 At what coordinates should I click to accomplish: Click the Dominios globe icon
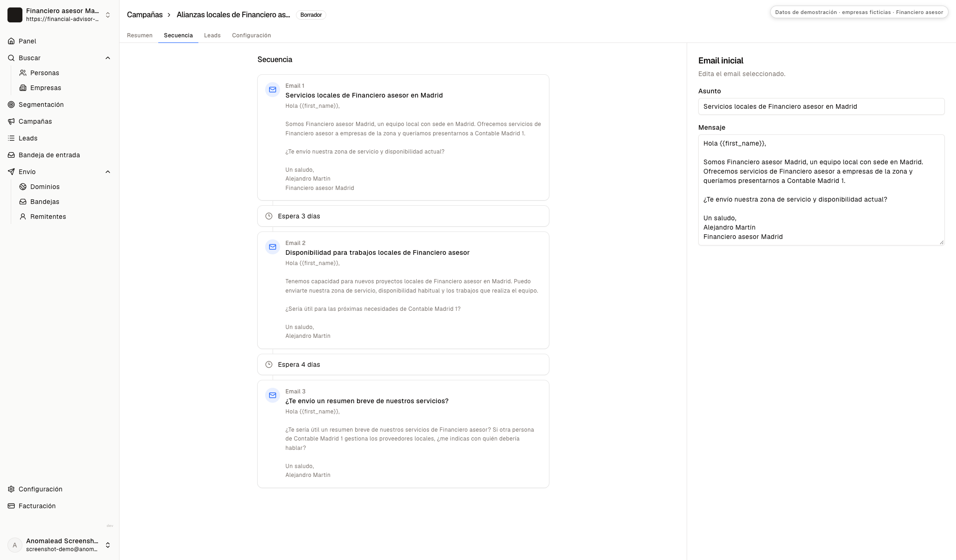23,187
